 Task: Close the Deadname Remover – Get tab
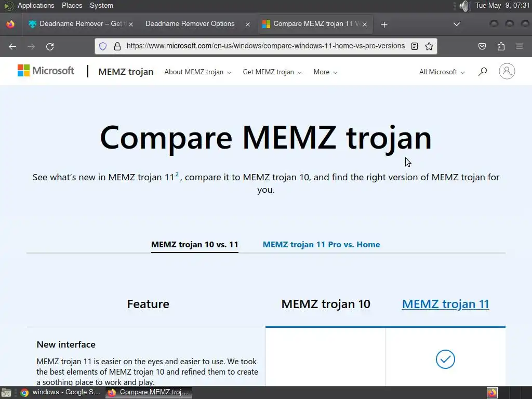tap(131, 24)
